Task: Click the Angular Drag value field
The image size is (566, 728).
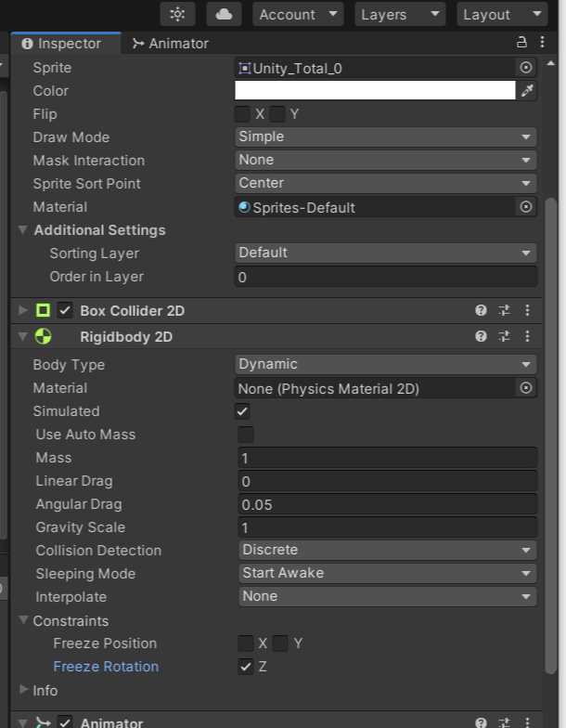Action: pos(388,504)
